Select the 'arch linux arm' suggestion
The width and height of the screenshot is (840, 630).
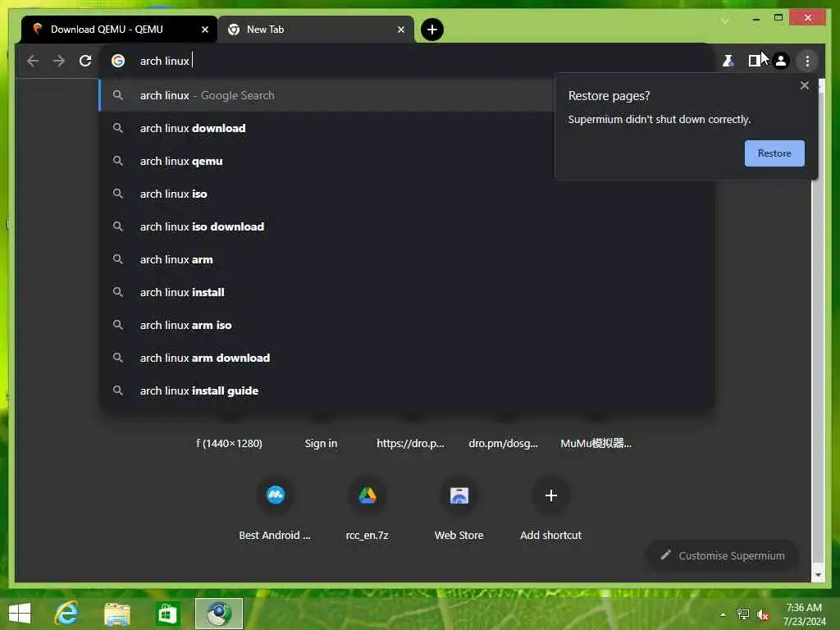pos(406,259)
